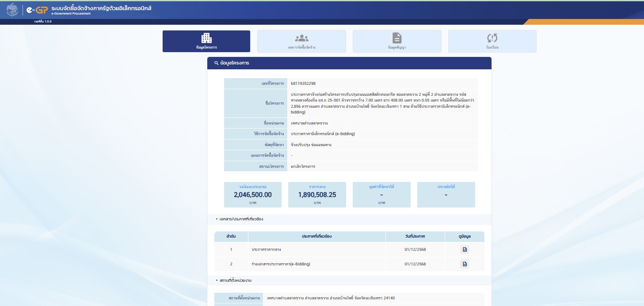Image resolution: width=644 pixels, height=306 pixels.
Task: Click the people icon for ผลการจัดซื้อจัดจ้าง
Action: point(301,38)
